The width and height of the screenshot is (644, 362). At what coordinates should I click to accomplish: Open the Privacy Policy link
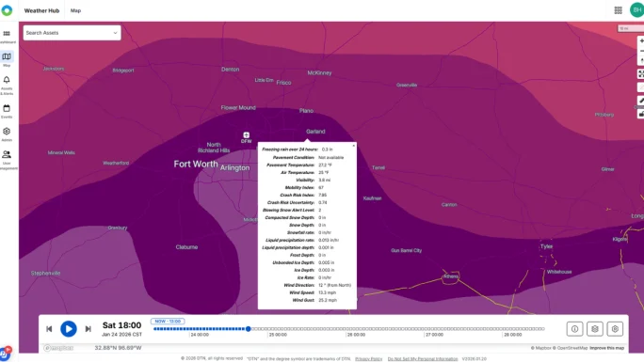pos(368,359)
